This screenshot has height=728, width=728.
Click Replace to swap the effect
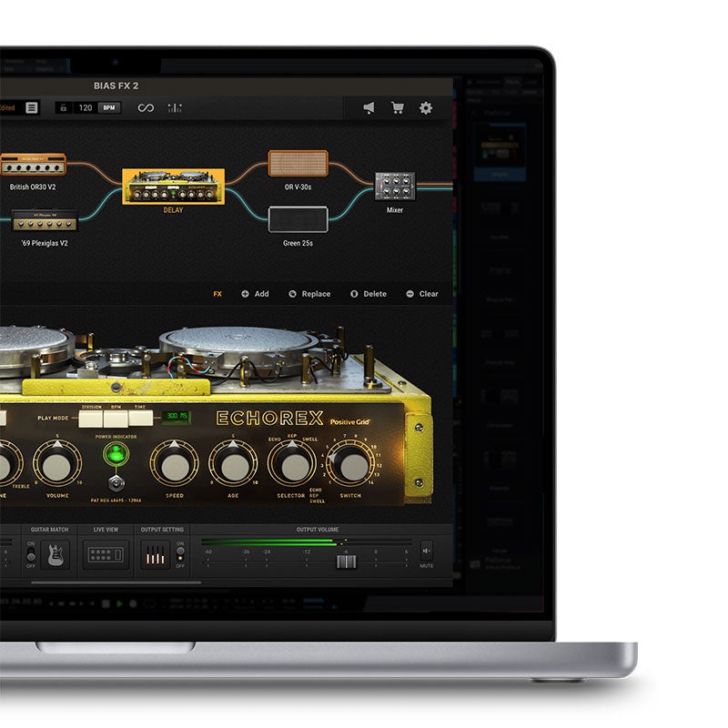309,294
